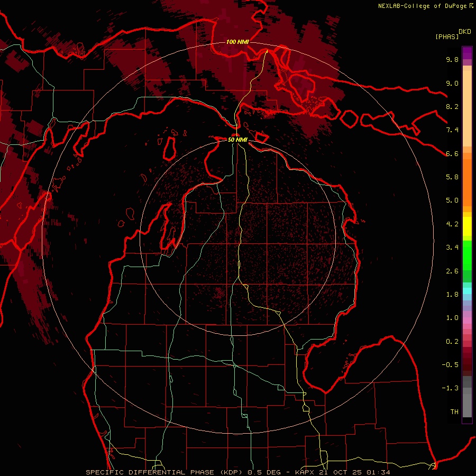Click the DKD legend heading

point(465,32)
